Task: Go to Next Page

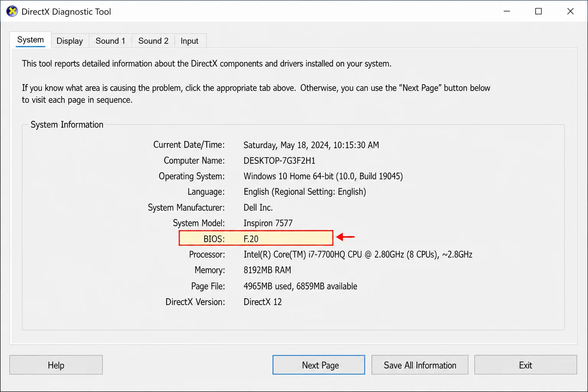Action: [319, 365]
